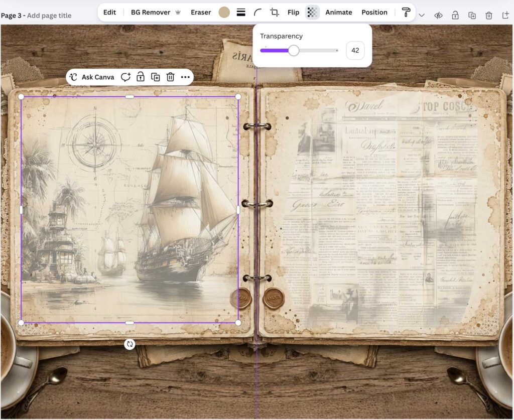This screenshot has height=420, width=514.
Task: Toggle the transparency checkerboard icon
Action: (312, 13)
